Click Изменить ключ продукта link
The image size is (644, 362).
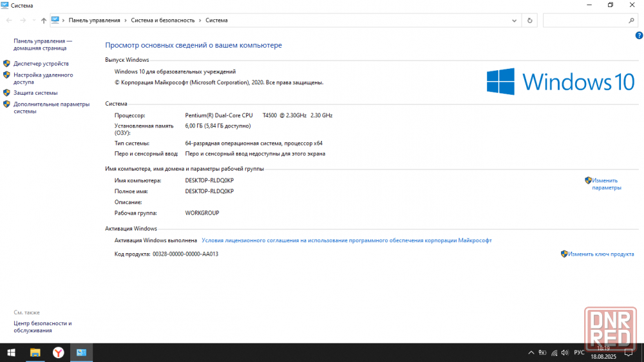coord(601,254)
